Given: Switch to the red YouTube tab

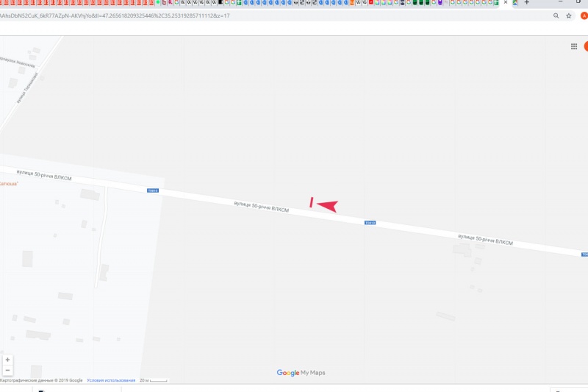Looking at the screenshot, I should coord(371,3).
